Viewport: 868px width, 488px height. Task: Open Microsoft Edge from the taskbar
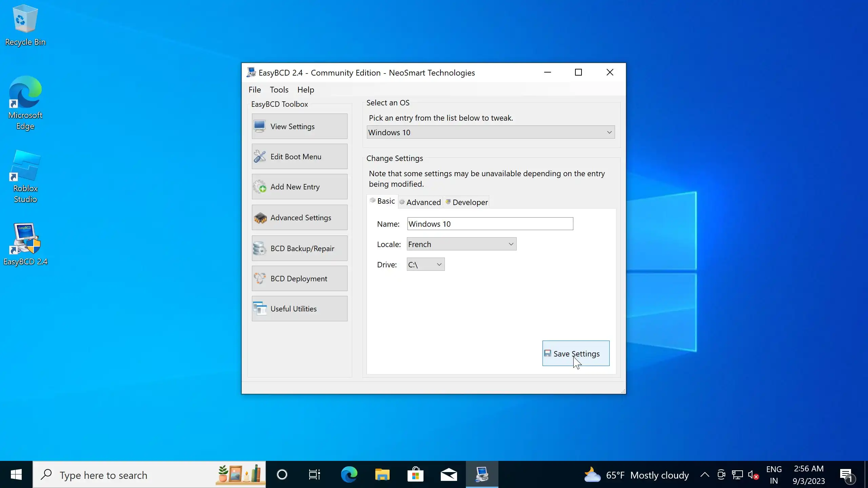tap(349, 474)
